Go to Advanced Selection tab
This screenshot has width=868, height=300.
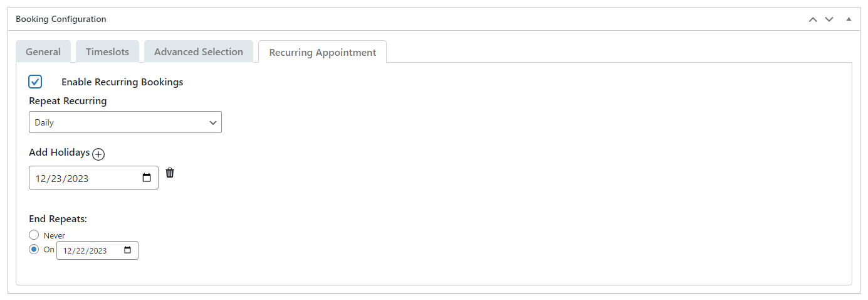coord(199,52)
